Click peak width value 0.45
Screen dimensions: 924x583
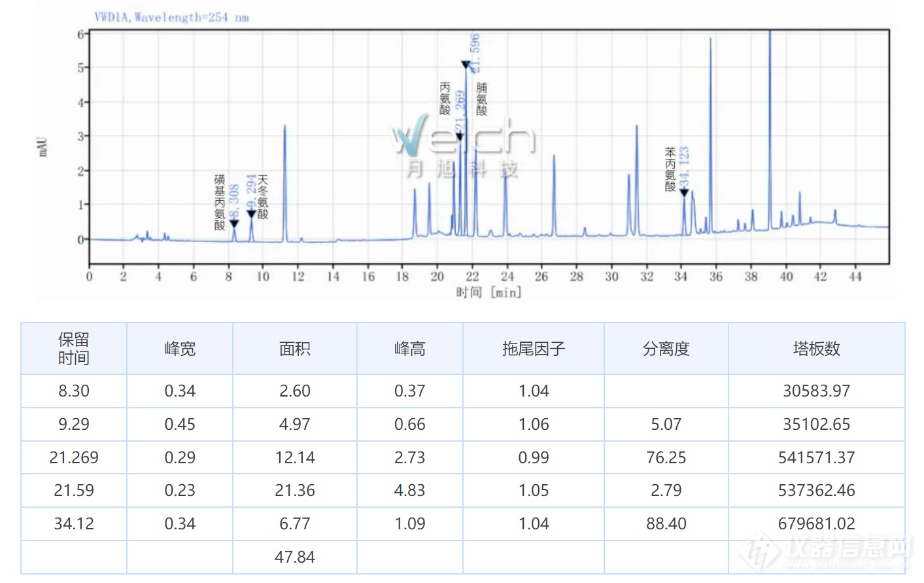180,424
